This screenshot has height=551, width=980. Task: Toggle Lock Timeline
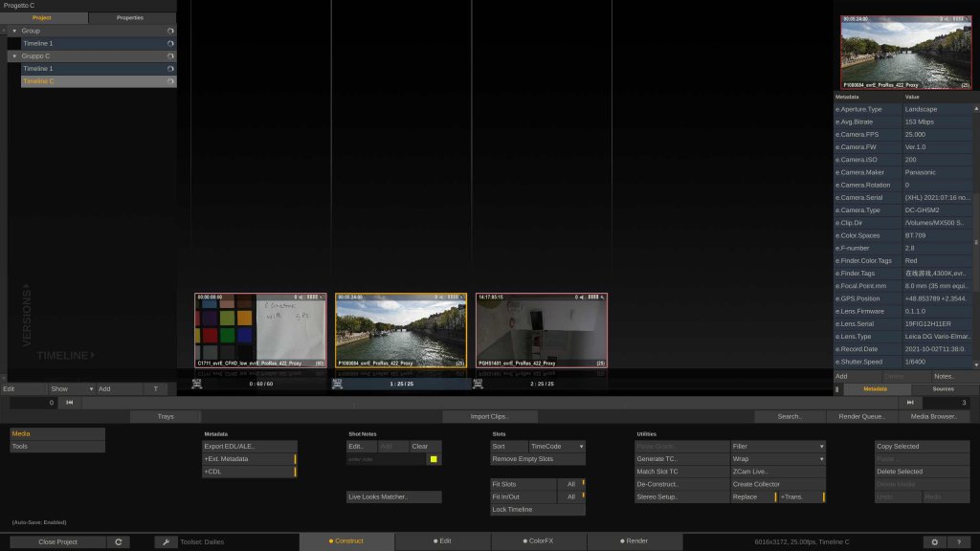tap(538, 509)
